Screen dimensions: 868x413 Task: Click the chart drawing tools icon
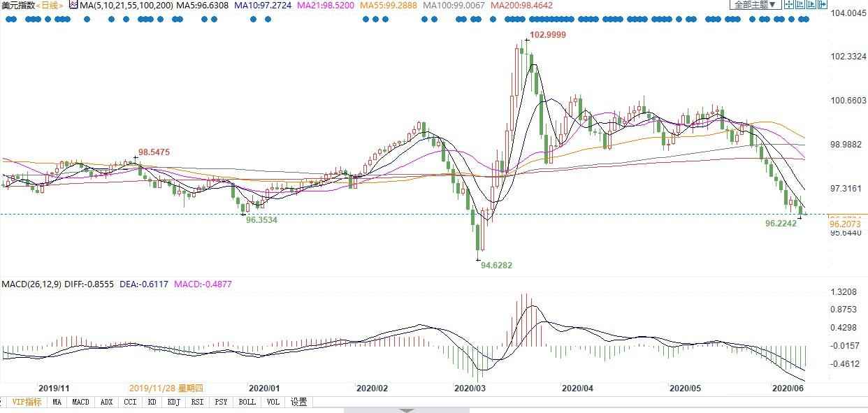coord(800,4)
